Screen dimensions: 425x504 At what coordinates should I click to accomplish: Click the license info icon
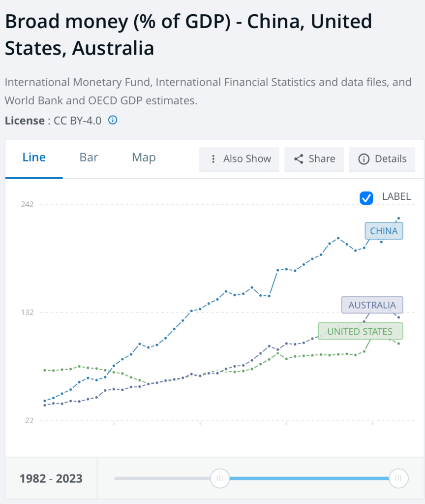click(113, 120)
